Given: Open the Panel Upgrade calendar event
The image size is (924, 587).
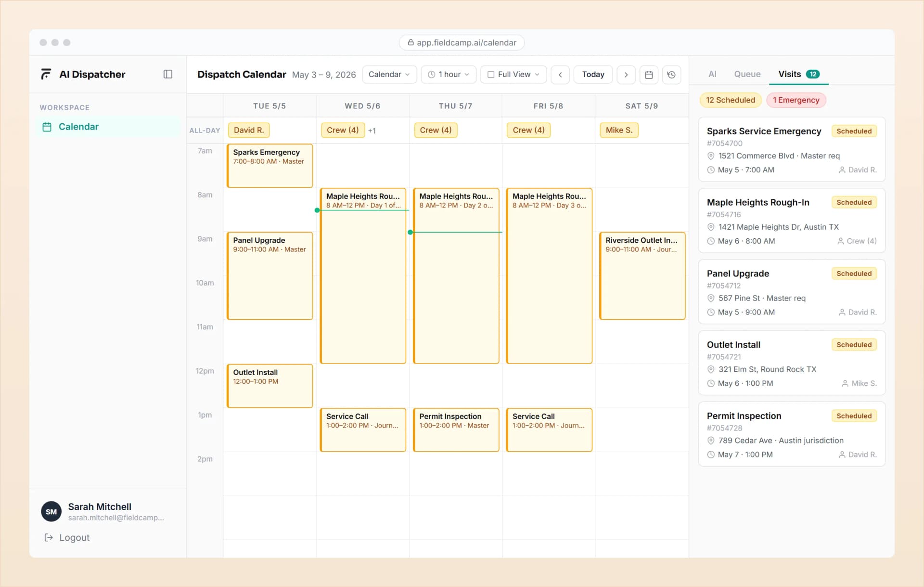Looking at the screenshot, I should click(x=270, y=276).
